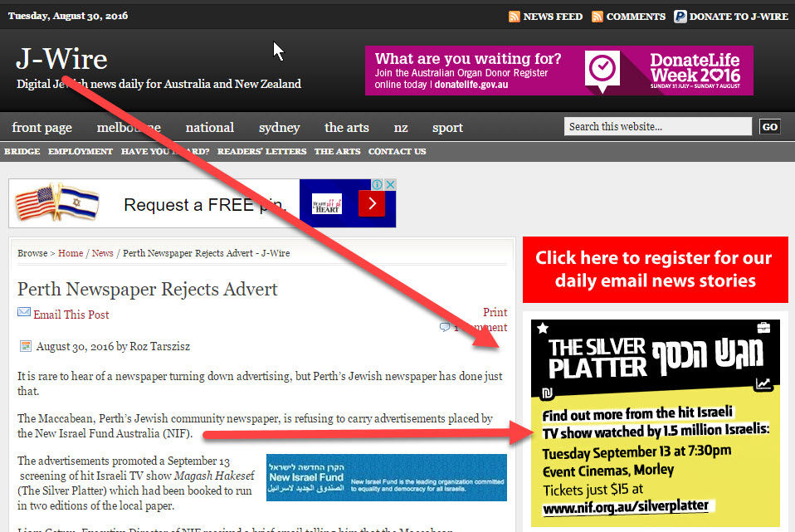Screen dimensions: 795x532
Task: Open the Silver Platter advertisement
Action: [655, 423]
